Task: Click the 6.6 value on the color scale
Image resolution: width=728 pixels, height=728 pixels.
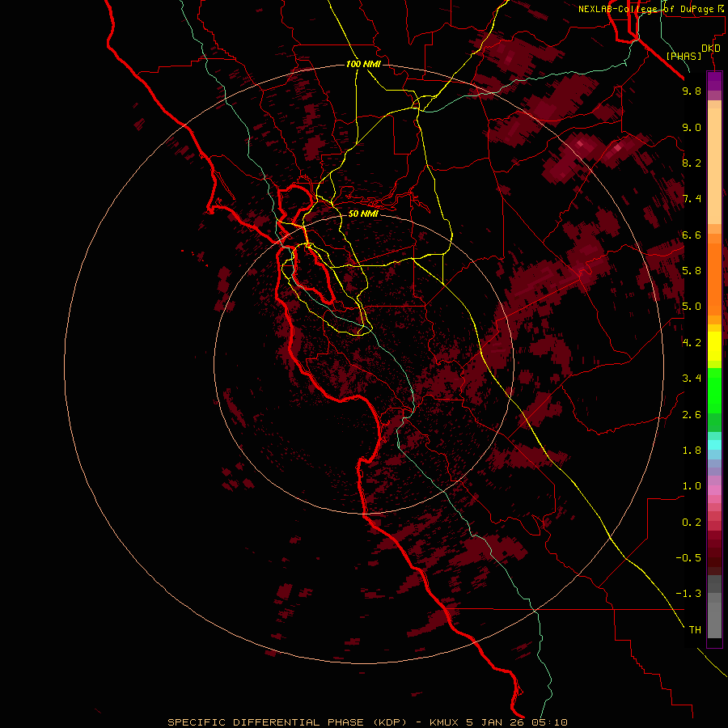Action: [692, 235]
